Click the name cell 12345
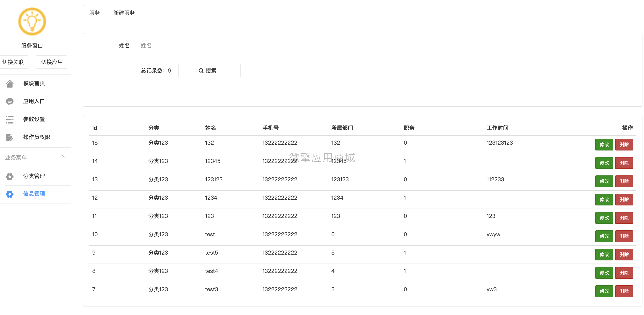 [213, 161]
